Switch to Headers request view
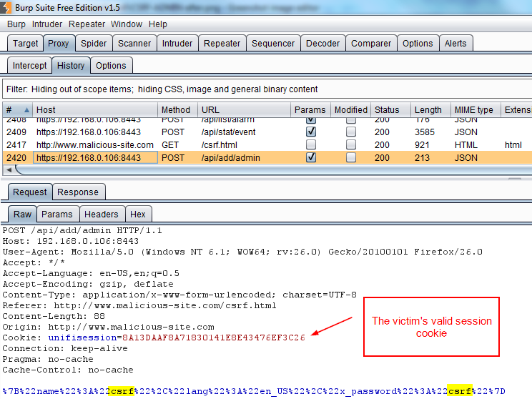 point(102,215)
